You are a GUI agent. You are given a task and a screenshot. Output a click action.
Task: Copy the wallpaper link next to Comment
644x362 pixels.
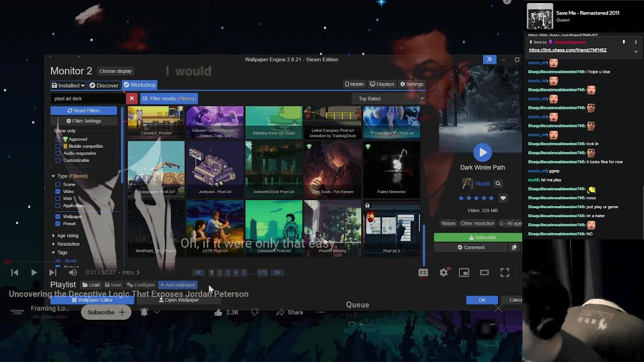[514, 247]
